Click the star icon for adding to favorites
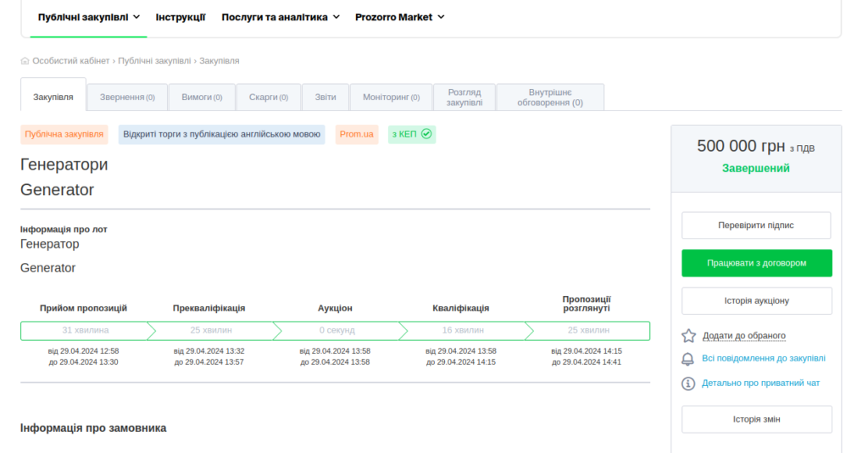Image resolution: width=868 pixels, height=453 pixels. coord(688,336)
